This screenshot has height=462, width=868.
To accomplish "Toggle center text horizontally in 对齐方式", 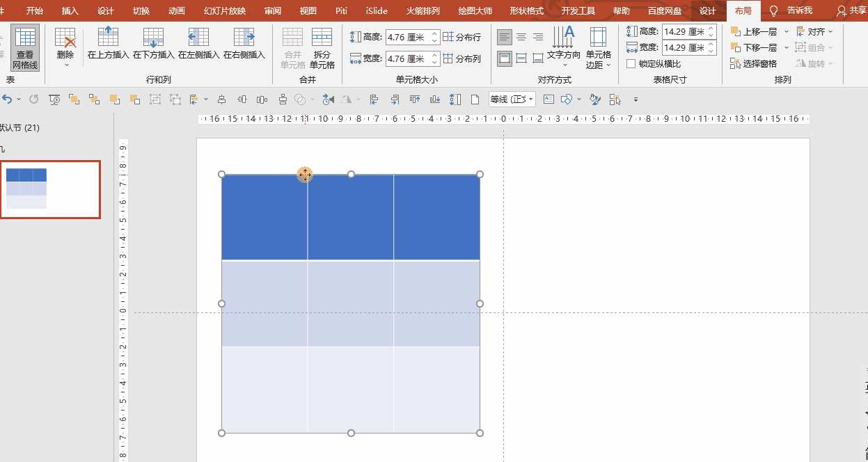I will point(521,37).
